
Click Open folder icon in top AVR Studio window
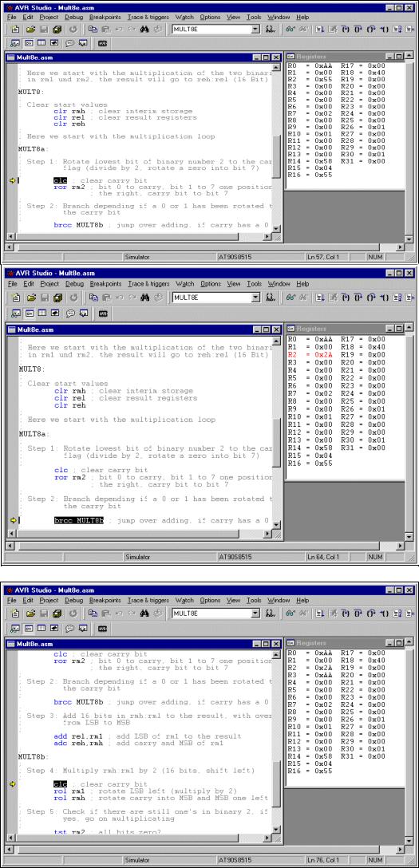click(x=30, y=30)
